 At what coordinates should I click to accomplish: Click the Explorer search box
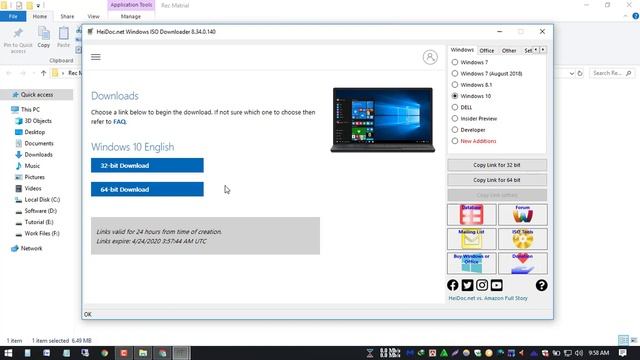[x=611, y=73]
